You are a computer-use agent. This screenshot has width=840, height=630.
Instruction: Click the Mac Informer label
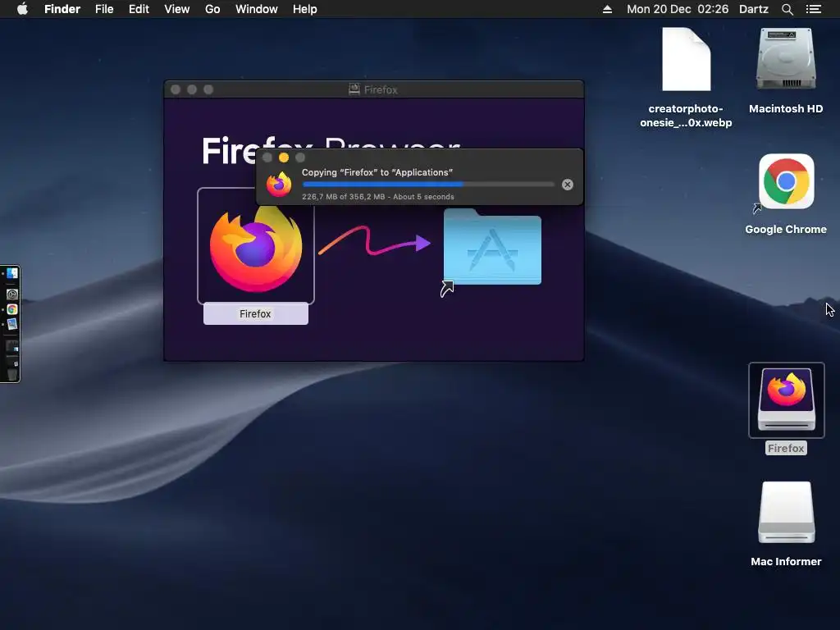(x=786, y=561)
